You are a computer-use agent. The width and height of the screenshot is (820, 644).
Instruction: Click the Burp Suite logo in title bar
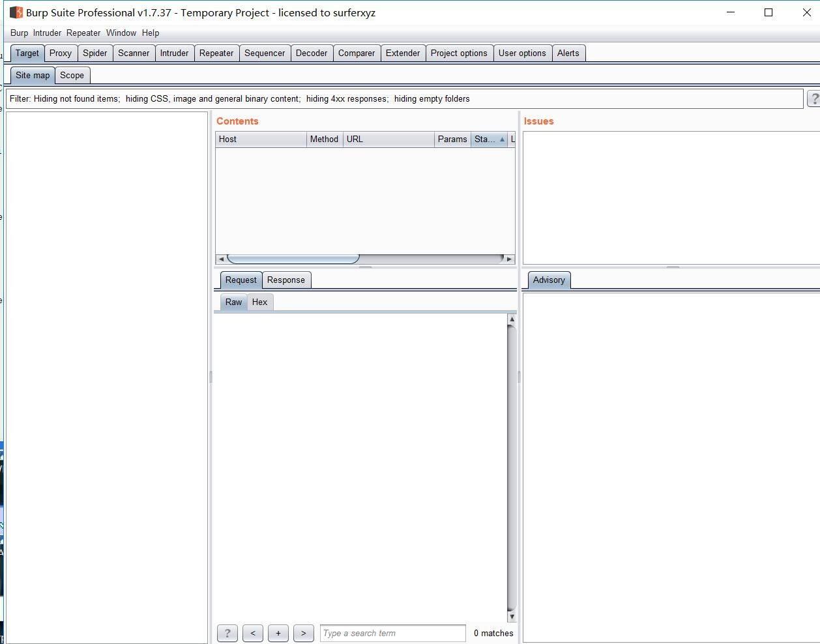pos(16,12)
